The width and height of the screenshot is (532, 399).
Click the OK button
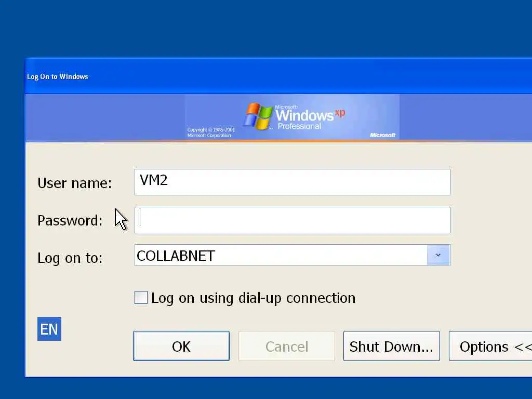click(181, 346)
